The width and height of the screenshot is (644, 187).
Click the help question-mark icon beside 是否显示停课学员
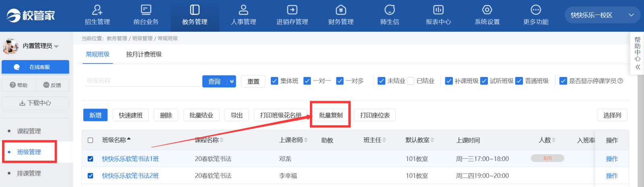coord(620,81)
